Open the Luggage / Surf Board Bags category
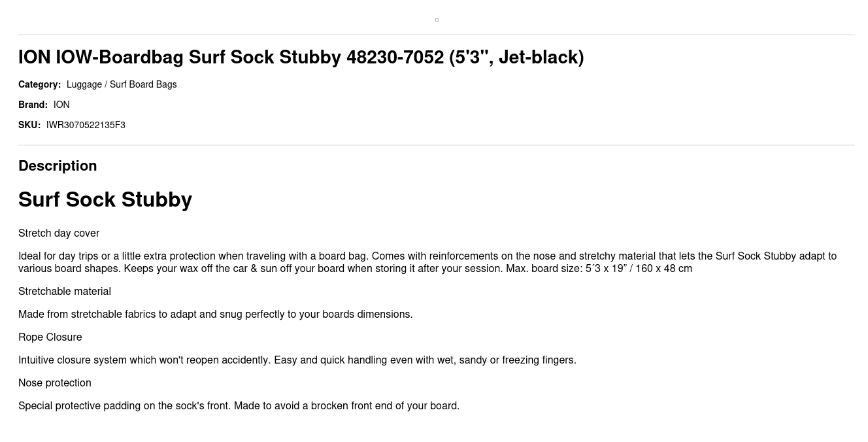 [122, 84]
